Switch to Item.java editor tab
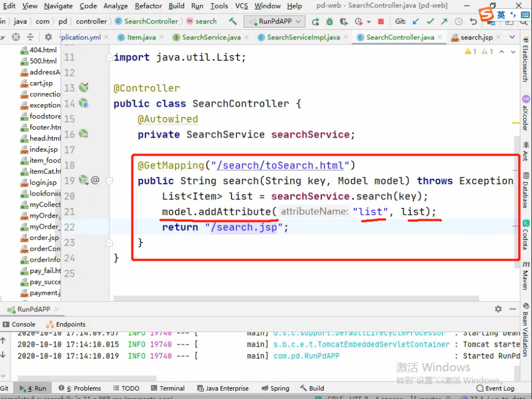The width and height of the screenshot is (532, 399). (141, 37)
